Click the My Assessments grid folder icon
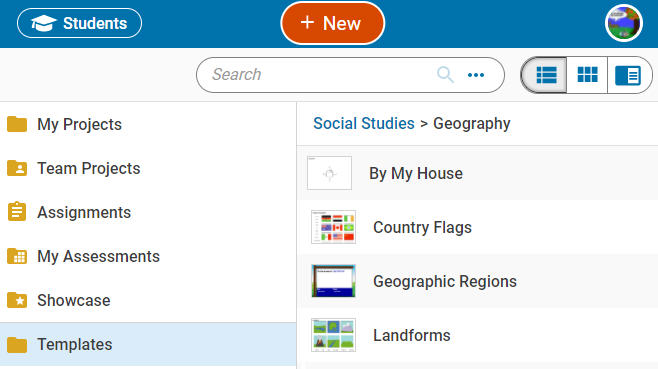Image resolution: width=658 pixels, height=369 pixels. 17,256
